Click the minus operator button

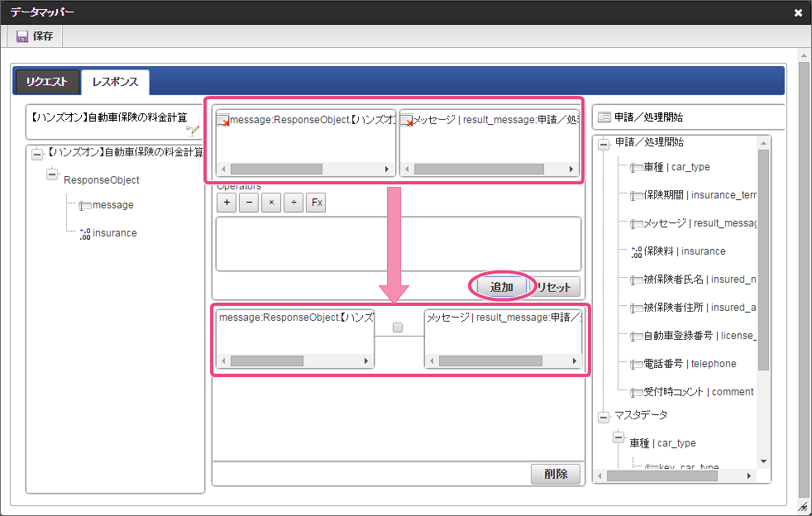249,203
